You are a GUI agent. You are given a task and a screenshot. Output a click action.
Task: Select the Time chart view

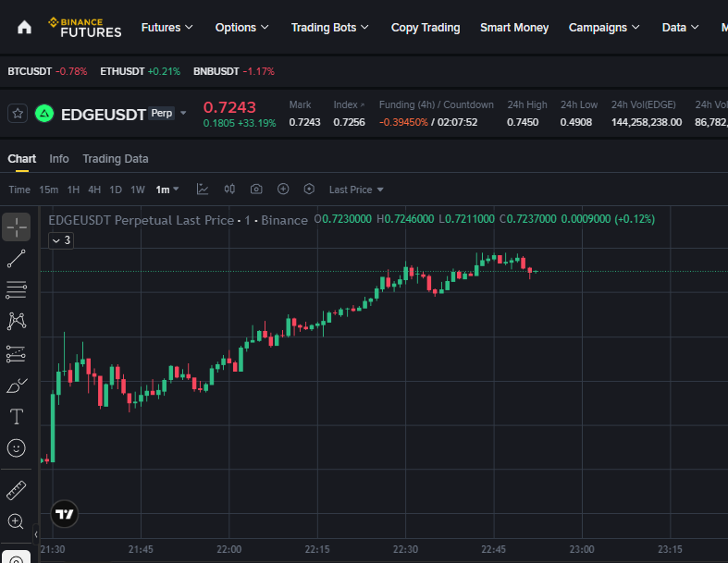(x=19, y=190)
